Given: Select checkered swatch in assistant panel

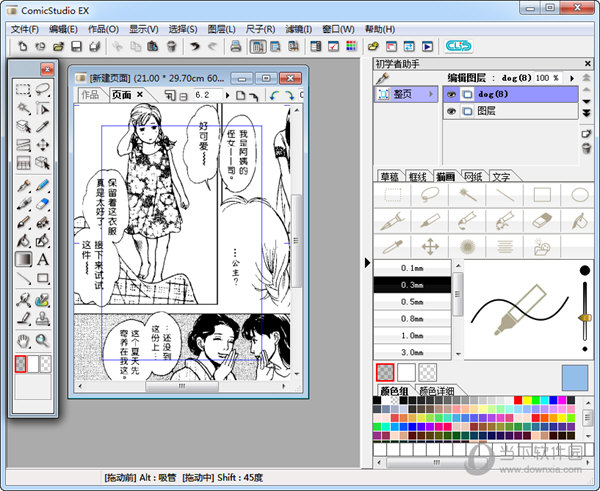Looking at the screenshot, I should tap(427, 372).
